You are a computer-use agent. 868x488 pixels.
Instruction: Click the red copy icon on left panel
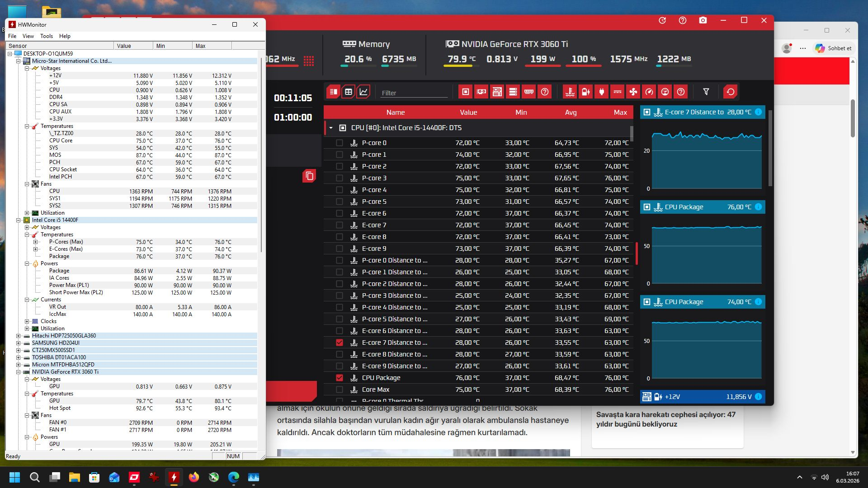pyautogui.click(x=309, y=176)
